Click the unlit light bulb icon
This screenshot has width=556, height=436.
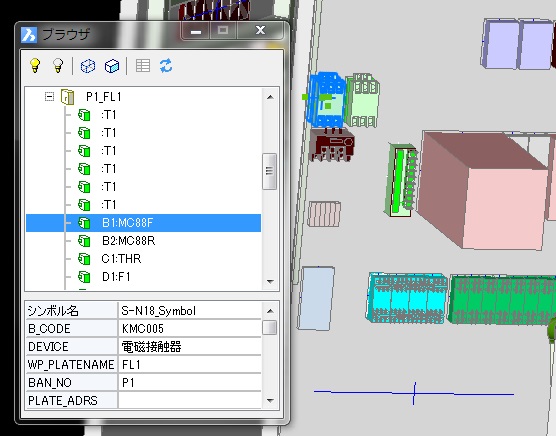[58, 66]
